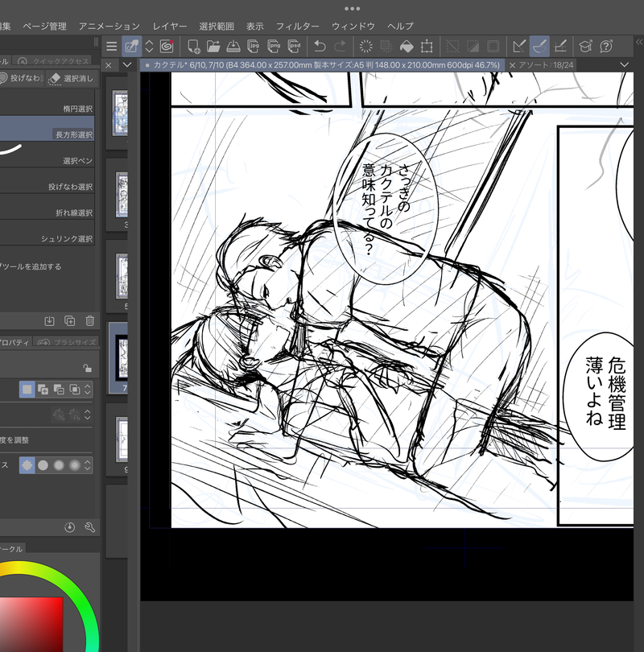This screenshot has width=644, height=652.
Task: Choose medium anti-aliasing option
Action: 59,465
